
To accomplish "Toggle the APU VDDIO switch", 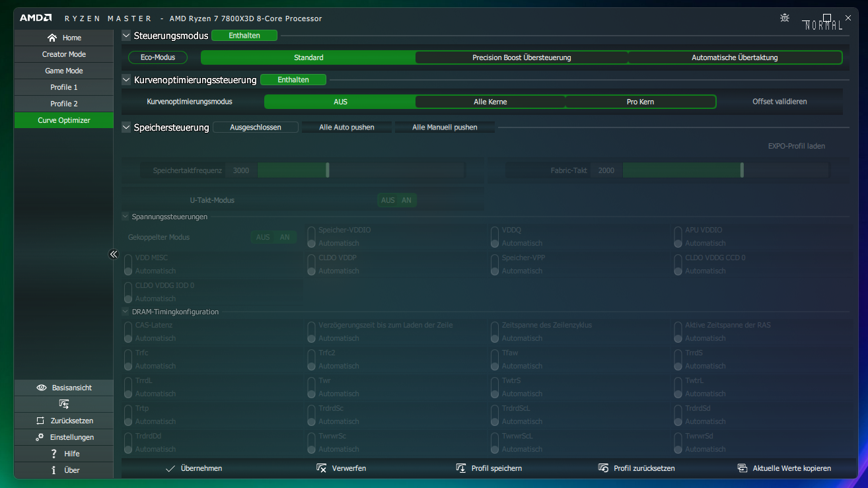I will tap(678, 236).
